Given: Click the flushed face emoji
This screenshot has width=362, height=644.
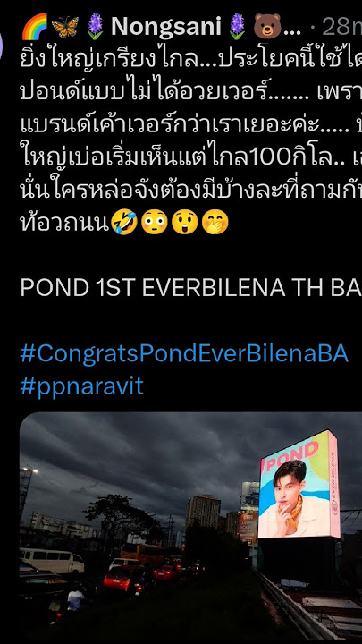Looking at the screenshot, I should point(154,222).
